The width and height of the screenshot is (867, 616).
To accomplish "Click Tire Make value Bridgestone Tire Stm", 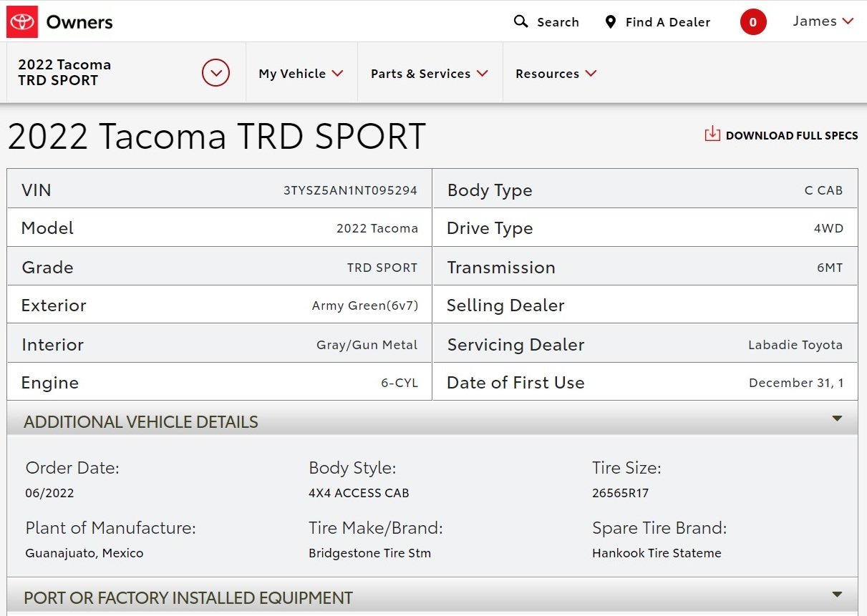I will click(369, 553).
